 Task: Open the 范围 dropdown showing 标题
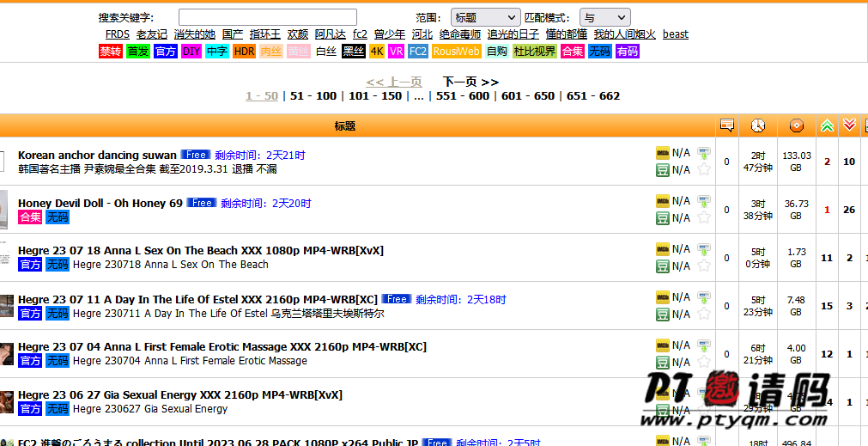click(x=485, y=17)
